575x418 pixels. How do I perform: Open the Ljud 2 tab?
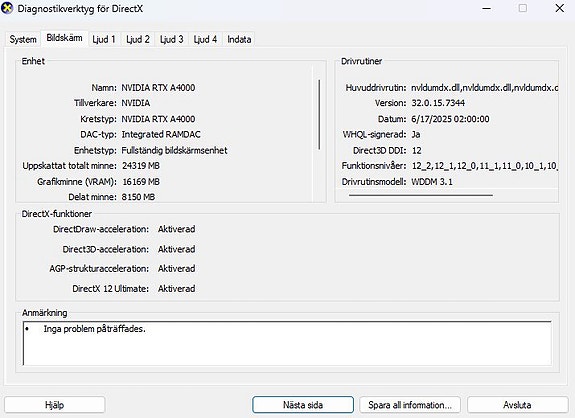coord(138,39)
